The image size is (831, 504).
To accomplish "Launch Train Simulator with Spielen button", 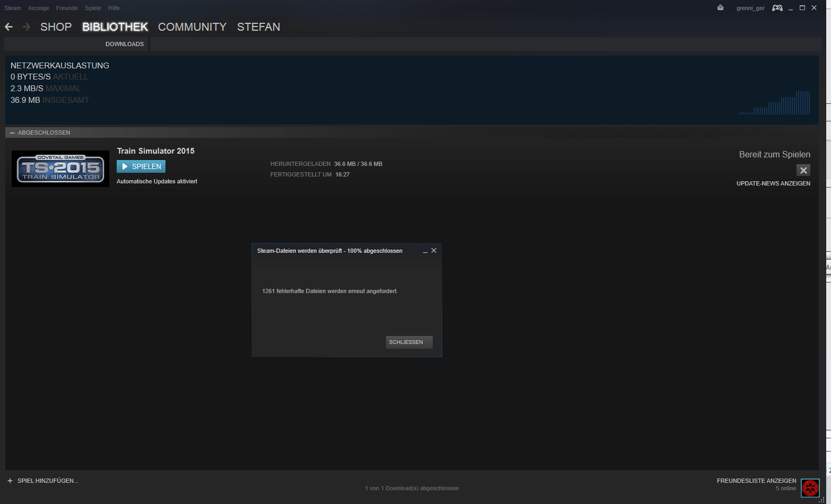I will click(x=141, y=166).
